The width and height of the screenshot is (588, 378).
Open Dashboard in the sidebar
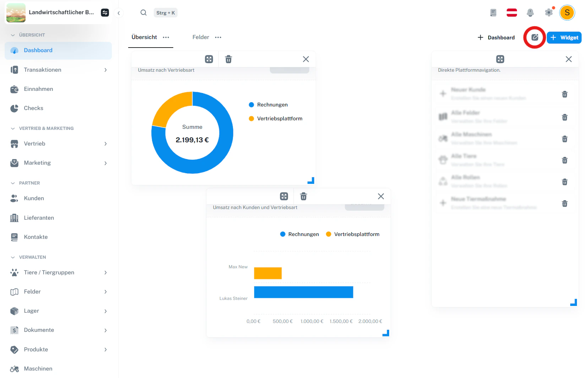click(58, 50)
